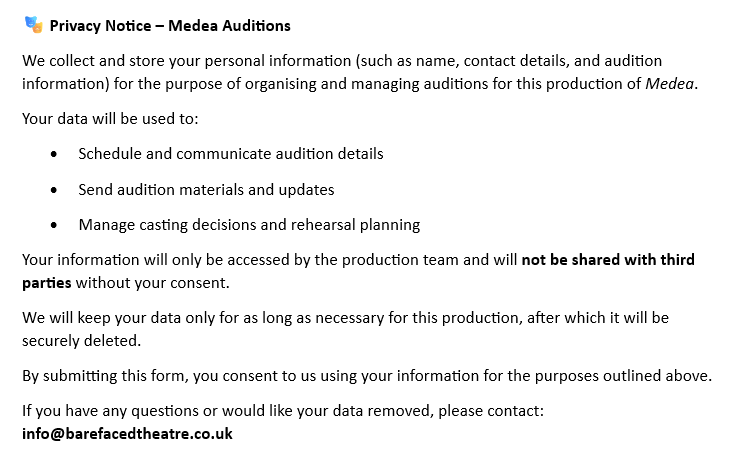Click the "Privacy Notice – Medea Auditions" heading
731x468 pixels.
pyautogui.click(x=170, y=25)
